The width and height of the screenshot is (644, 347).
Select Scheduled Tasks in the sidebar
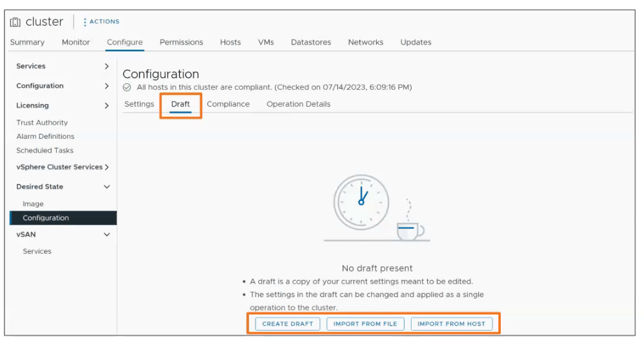click(45, 151)
